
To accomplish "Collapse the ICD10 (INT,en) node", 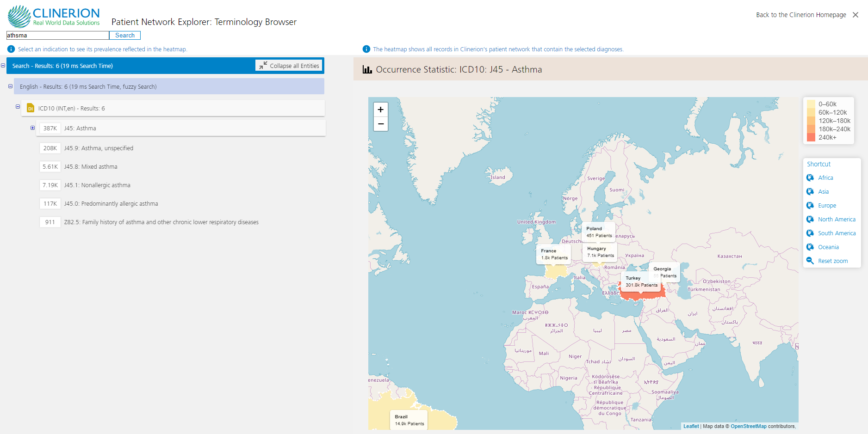I will tap(18, 106).
